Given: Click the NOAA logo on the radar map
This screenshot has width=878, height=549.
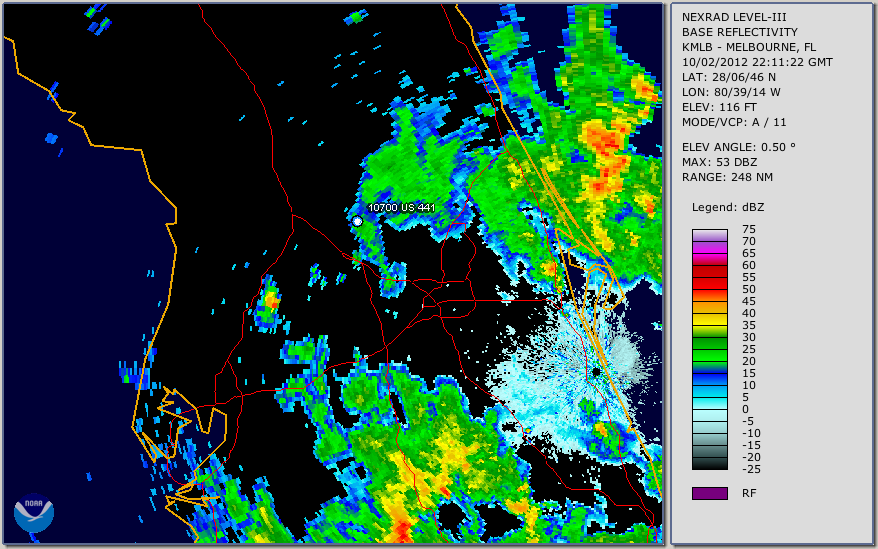Looking at the screenshot, I should (34, 513).
